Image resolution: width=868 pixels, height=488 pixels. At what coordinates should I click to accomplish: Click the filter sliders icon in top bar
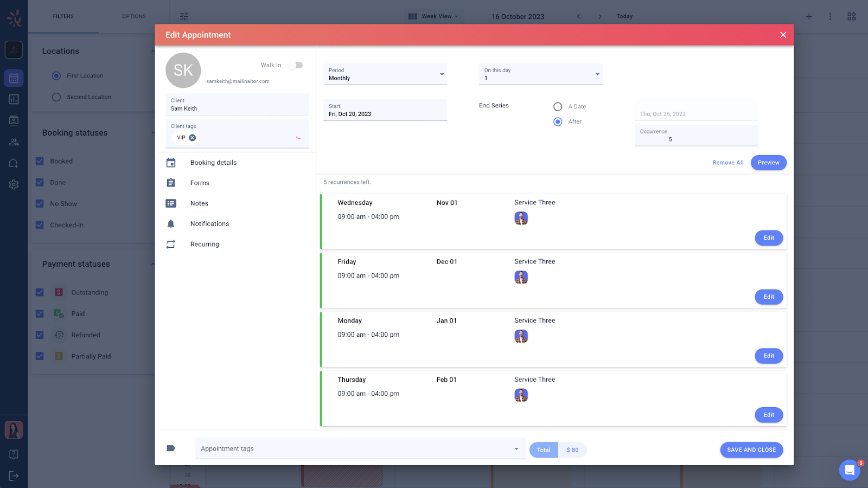[x=184, y=16]
